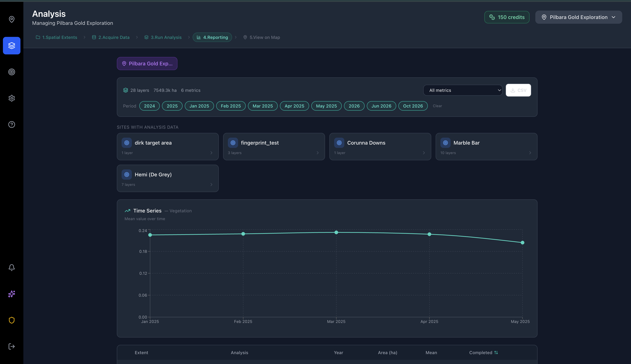Image resolution: width=631 pixels, height=364 pixels.
Task: Open the yellow shield icon
Action: click(12, 320)
